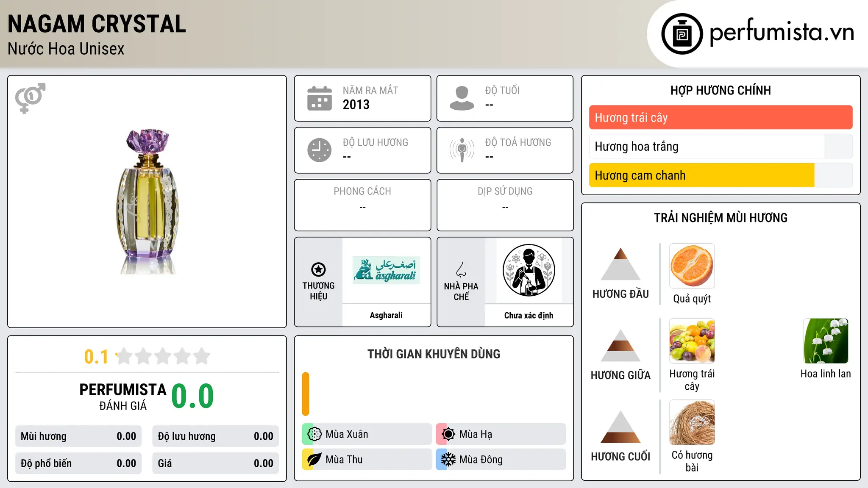The image size is (868, 488).
Task: Click the Hương hoa trắng accord bar
Action: (x=721, y=146)
